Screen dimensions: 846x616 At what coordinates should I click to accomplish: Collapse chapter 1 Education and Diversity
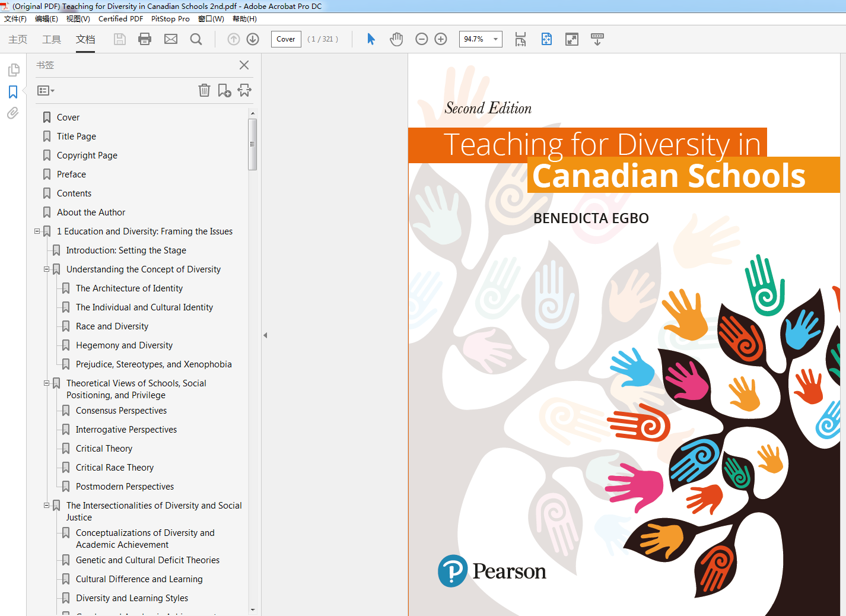[37, 231]
